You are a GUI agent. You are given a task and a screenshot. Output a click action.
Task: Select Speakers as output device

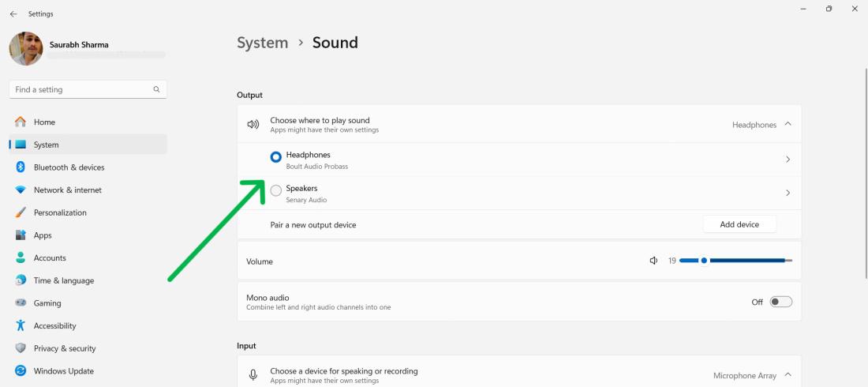(275, 190)
